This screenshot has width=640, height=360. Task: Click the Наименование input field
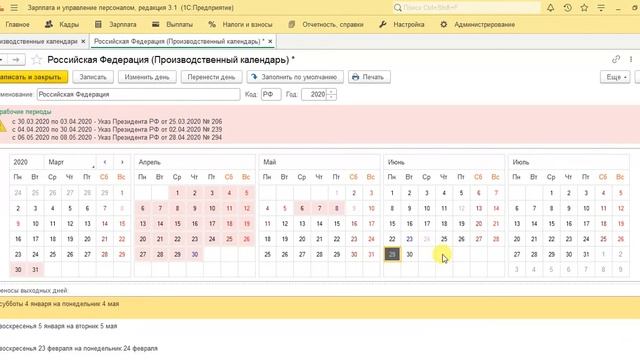(x=138, y=94)
